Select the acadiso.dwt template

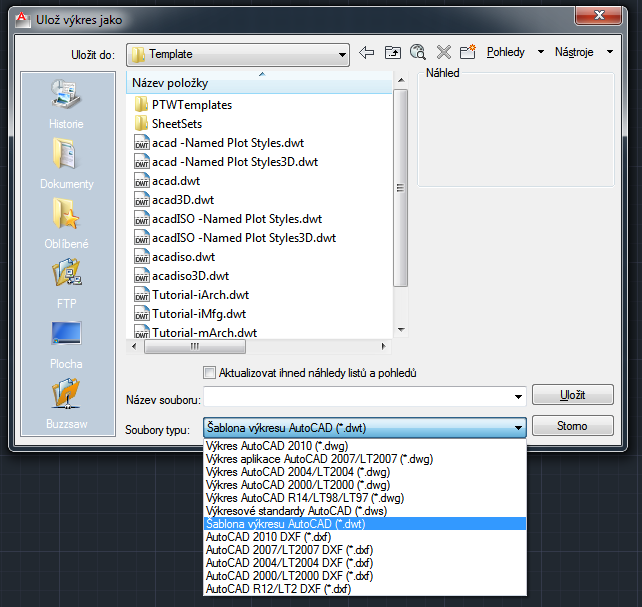[x=174, y=257]
